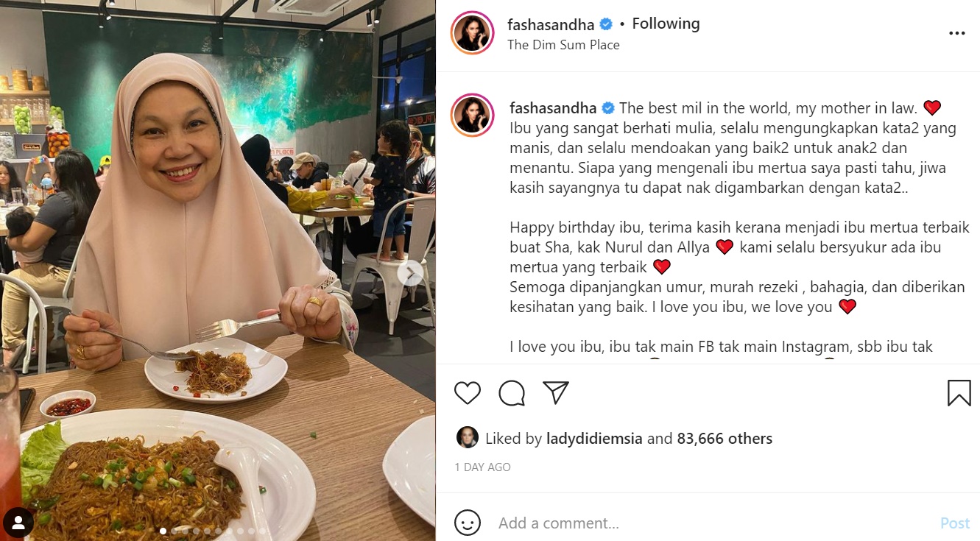Click ladydidiemsia's small avatar in likes
This screenshot has width=980, height=541.
coord(467,438)
